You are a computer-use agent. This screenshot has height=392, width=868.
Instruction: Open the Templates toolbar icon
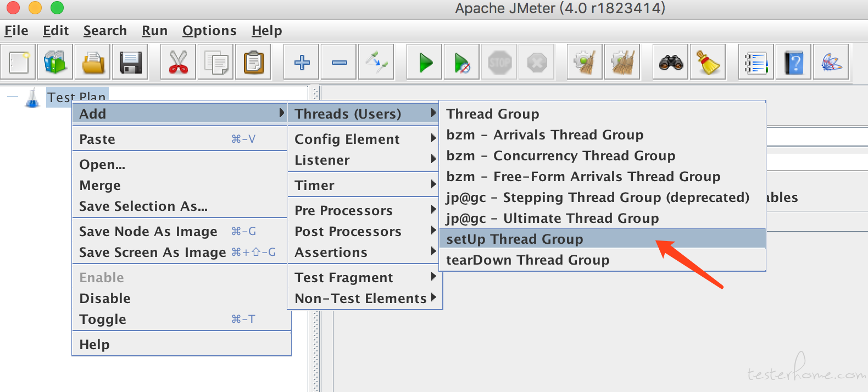coord(55,62)
